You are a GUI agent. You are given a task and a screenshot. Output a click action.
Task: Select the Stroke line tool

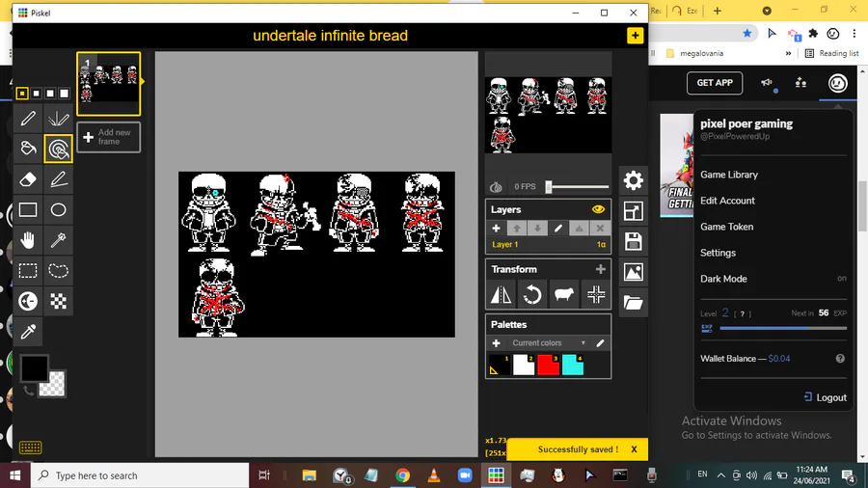(58, 179)
